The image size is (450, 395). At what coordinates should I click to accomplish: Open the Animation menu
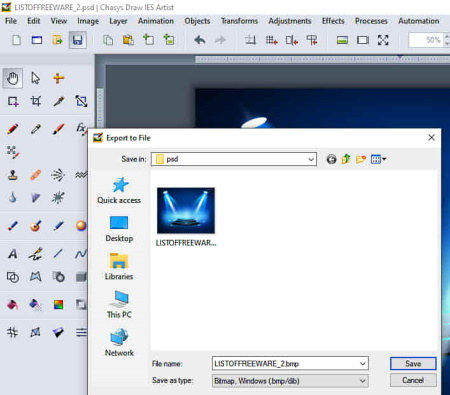coord(156,21)
